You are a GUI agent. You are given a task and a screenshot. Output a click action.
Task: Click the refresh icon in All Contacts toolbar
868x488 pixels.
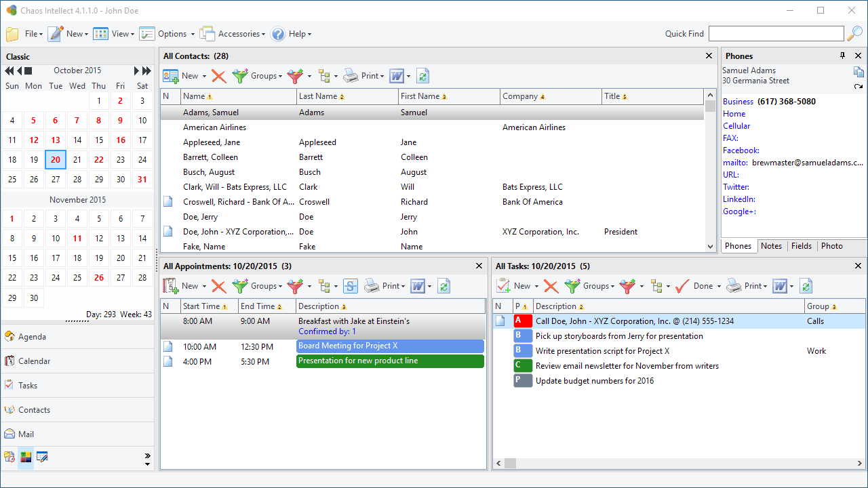[x=422, y=76]
